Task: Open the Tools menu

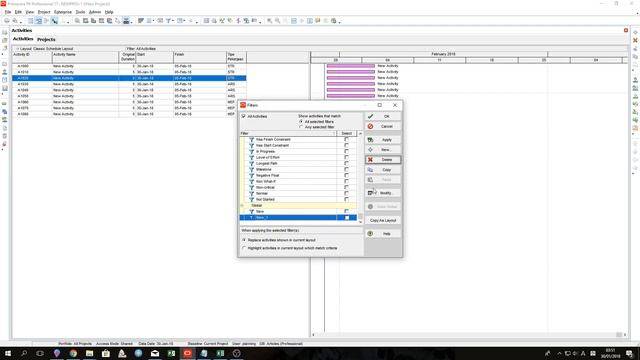Action: click(x=80, y=12)
